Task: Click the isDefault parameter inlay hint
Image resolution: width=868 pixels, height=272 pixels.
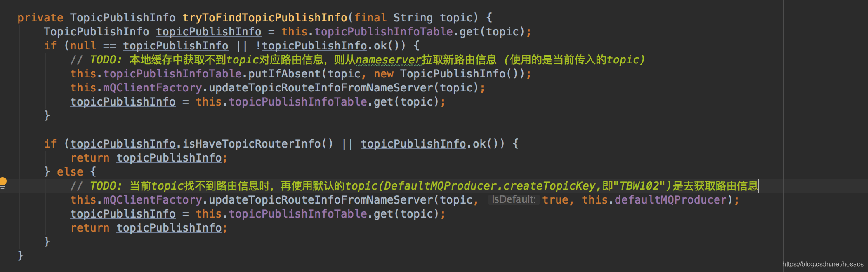Action: (x=513, y=200)
